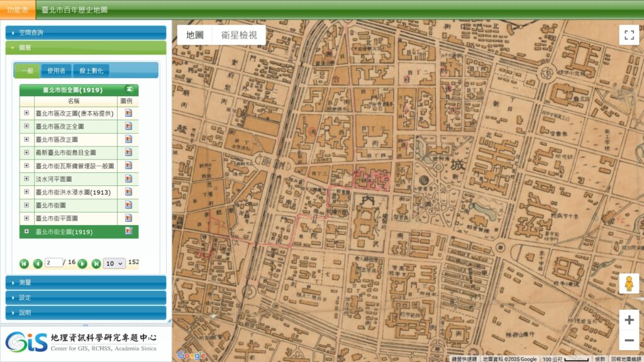Expand the 最新臺北市街鳥目全圖 row
This screenshot has width=644, height=362.
coord(26,152)
